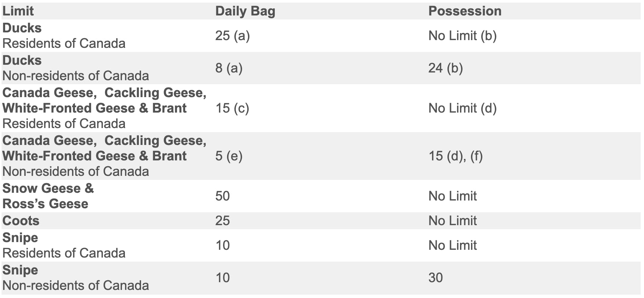Click the 25 (a) daily bag value
Screen dimensions: 644x298
pos(232,36)
